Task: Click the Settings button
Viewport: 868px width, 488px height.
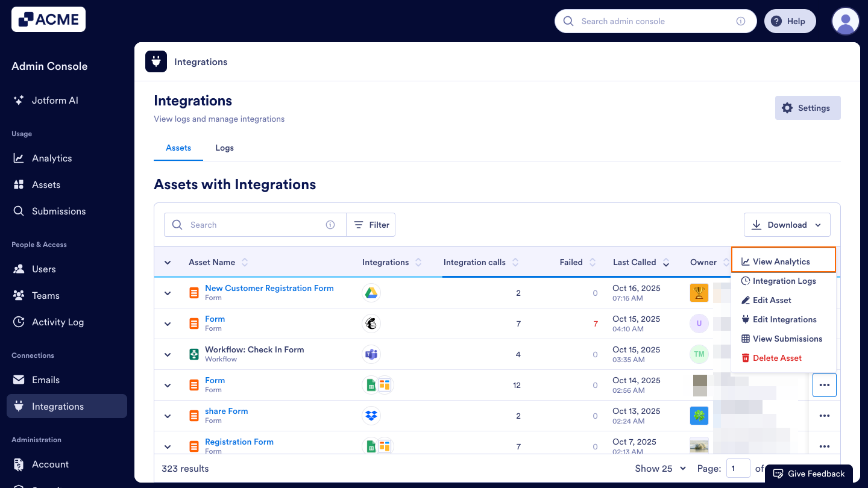Action: [x=808, y=107]
